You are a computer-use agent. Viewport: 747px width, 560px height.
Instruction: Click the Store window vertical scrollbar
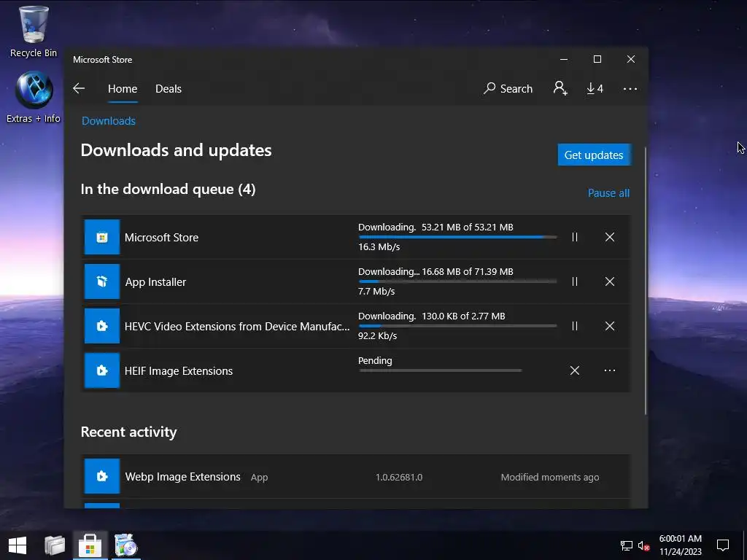[x=646, y=281]
